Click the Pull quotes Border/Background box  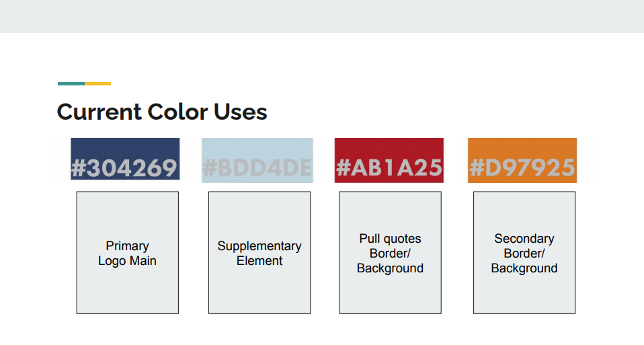point(390,253)
